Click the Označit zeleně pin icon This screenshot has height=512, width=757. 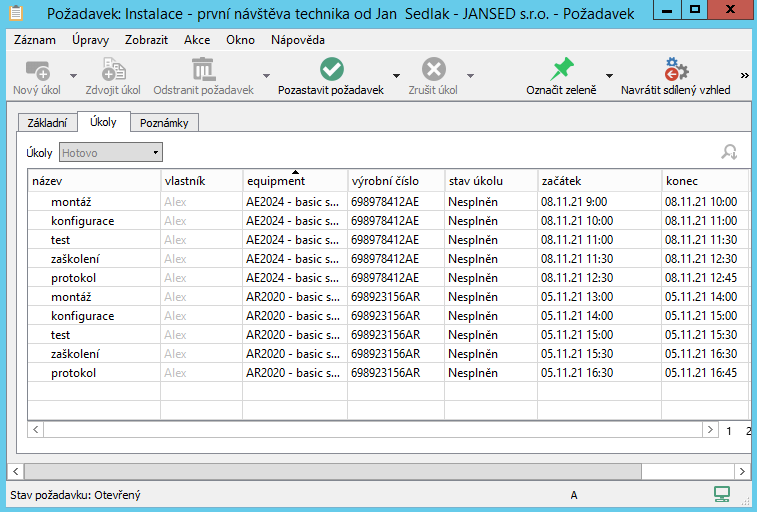[x=561, y=70]
